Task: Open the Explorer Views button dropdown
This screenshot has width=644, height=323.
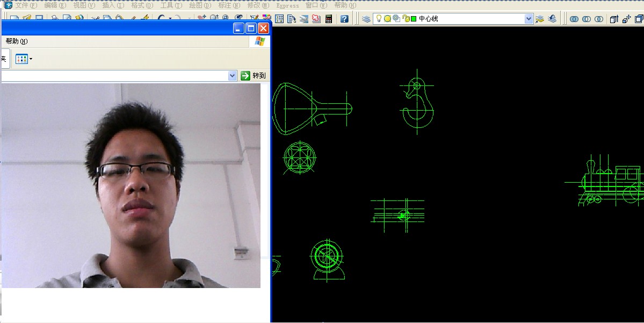Action: (x=24, y=59)
